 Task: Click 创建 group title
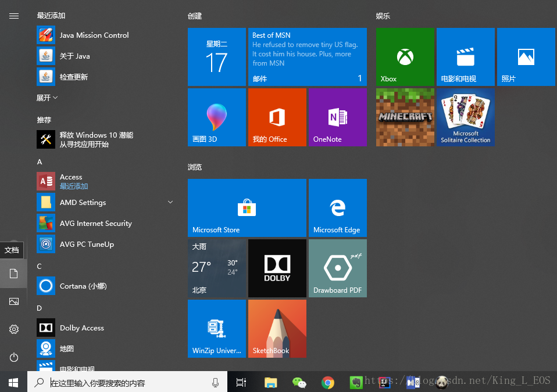click(x=195, y=16)
